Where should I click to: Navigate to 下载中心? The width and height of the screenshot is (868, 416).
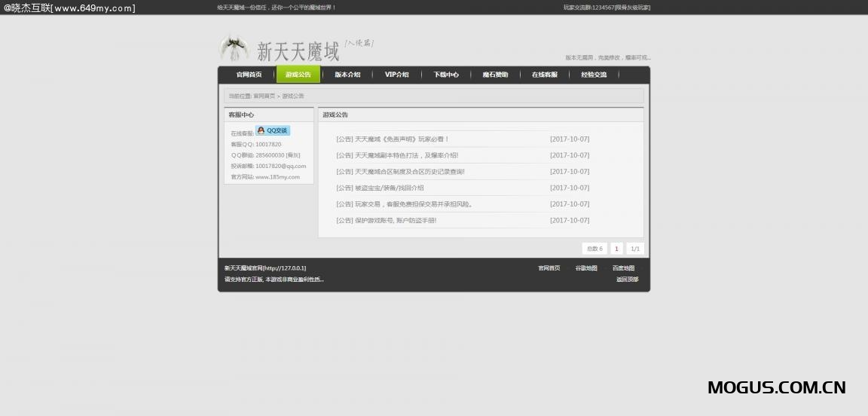[446, 75]
